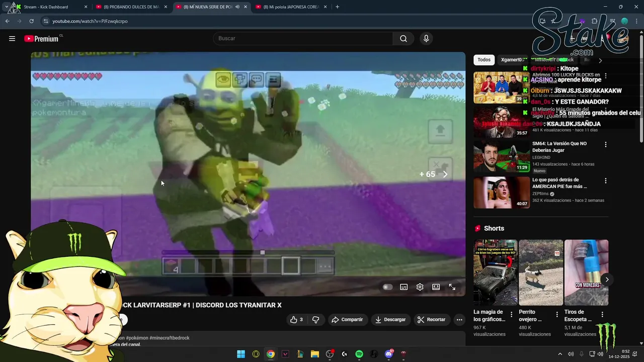Select the Xgamer filter chip

[x=512, y=60]
